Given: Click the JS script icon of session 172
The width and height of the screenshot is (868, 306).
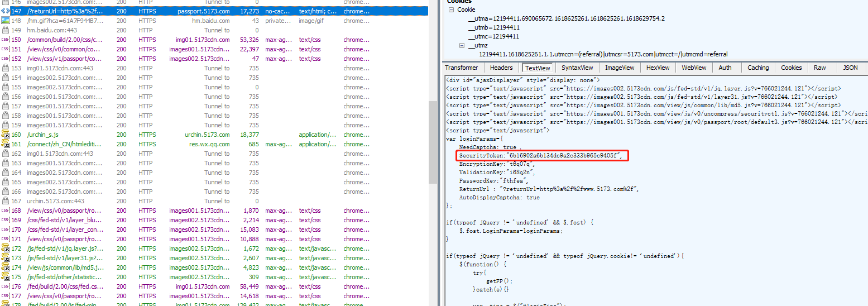Looking at the screenshot, I should coord(5,248).
